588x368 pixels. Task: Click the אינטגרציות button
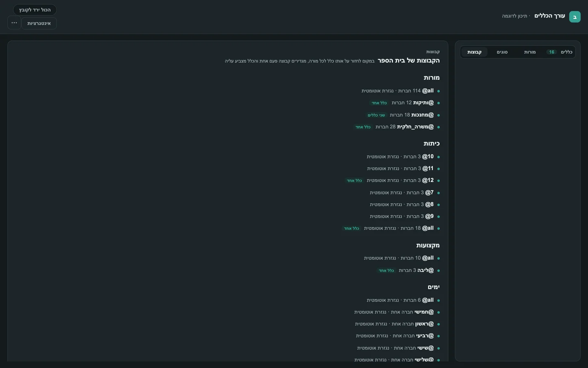coord(39,23)
